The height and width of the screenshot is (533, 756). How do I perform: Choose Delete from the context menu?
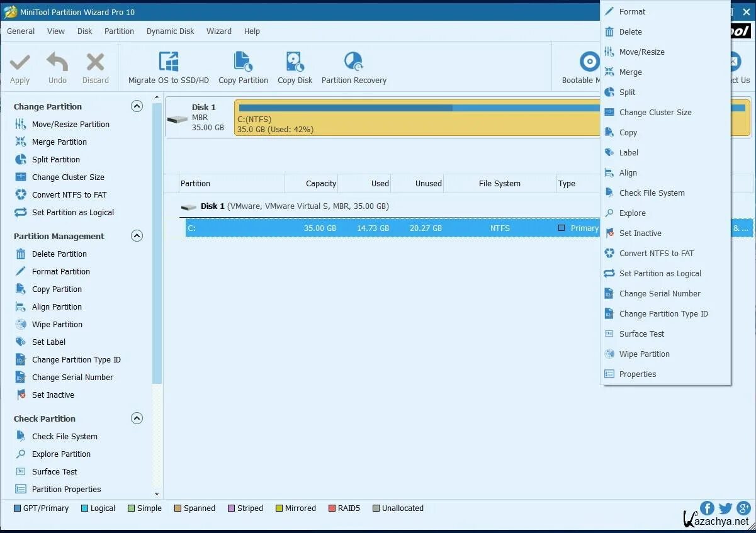[x=665, y=32]
